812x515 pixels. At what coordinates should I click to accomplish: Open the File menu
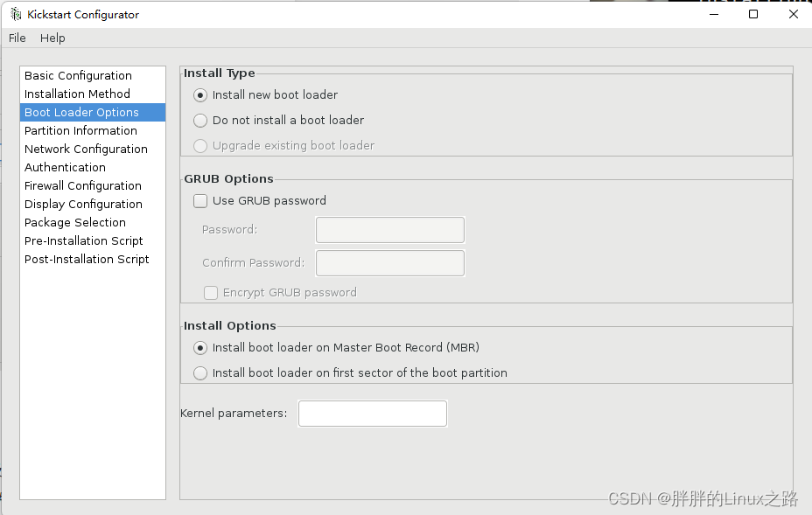point(17,38)
